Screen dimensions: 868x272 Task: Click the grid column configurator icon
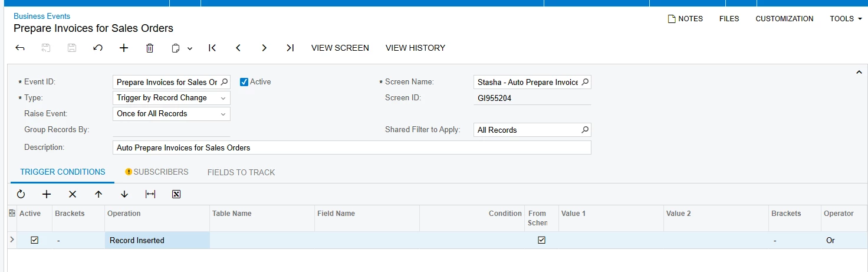pyautogui.click(x=12, y=214)
